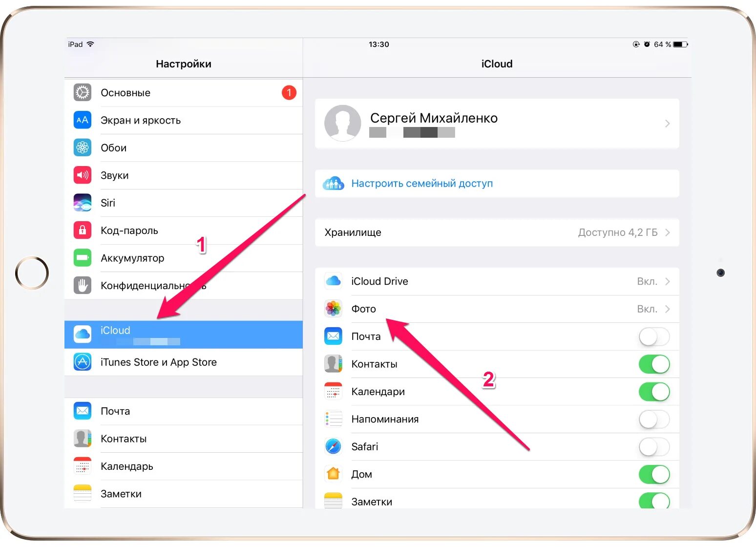Turn on Напоминания switch
The height and width of the screenshot is (547, 756).
(x=654, y=419)
